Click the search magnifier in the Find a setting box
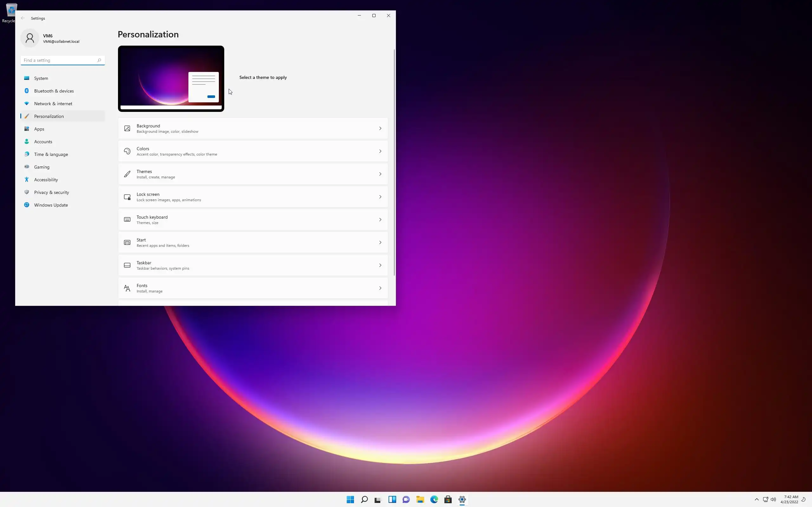Viewport: 812px width, 507px height. point(99,60)
